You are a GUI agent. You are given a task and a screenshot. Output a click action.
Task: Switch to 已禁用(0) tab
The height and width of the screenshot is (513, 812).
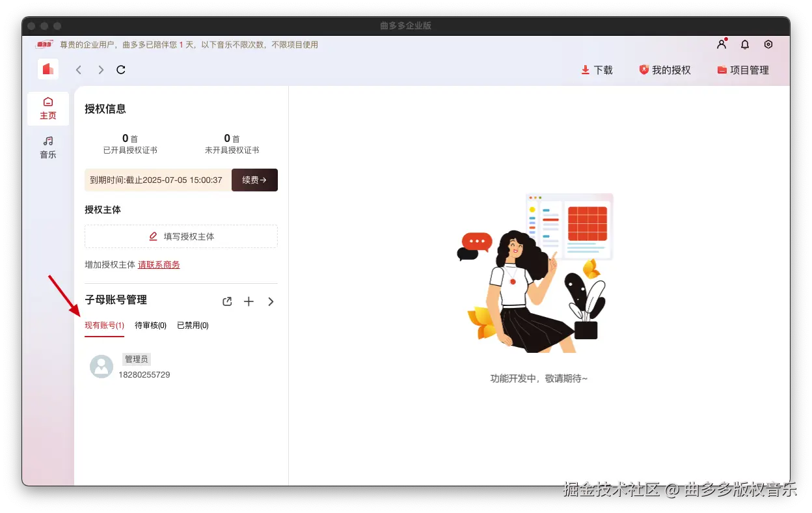point(193,326)
